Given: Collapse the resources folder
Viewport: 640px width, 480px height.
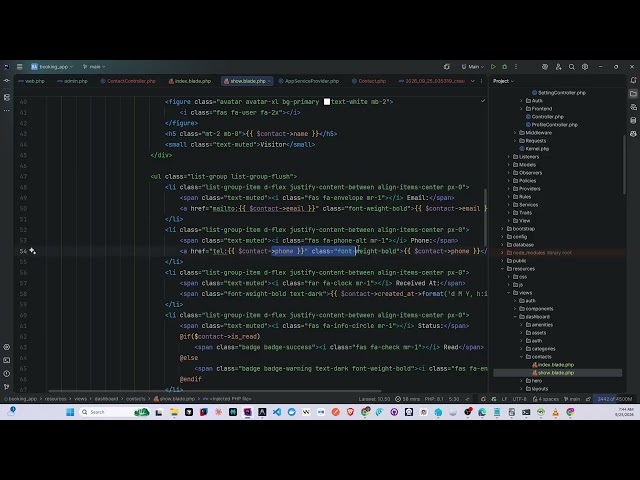Looking at the screenshot, I should 502,269.
